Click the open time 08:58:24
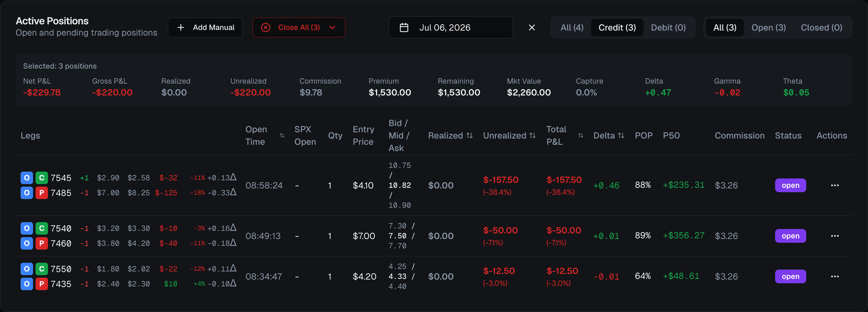 click(x=264, y=185)
